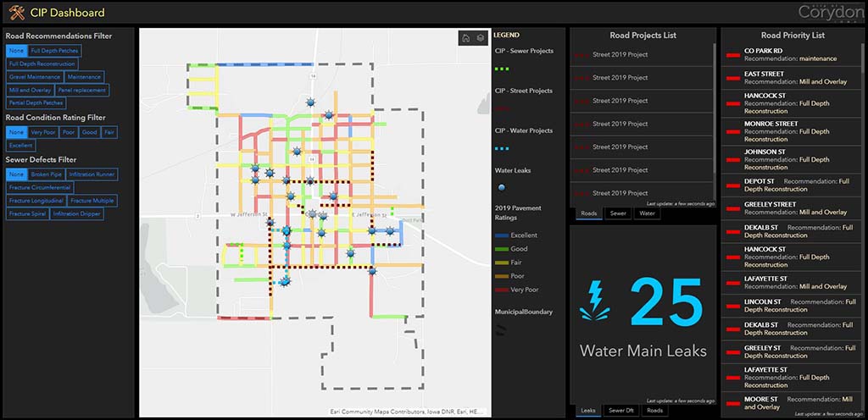This screenshot has height=420, width=868.
Task: Toggle the Fracture Longitudinal filter
Action: pos(36,201)
